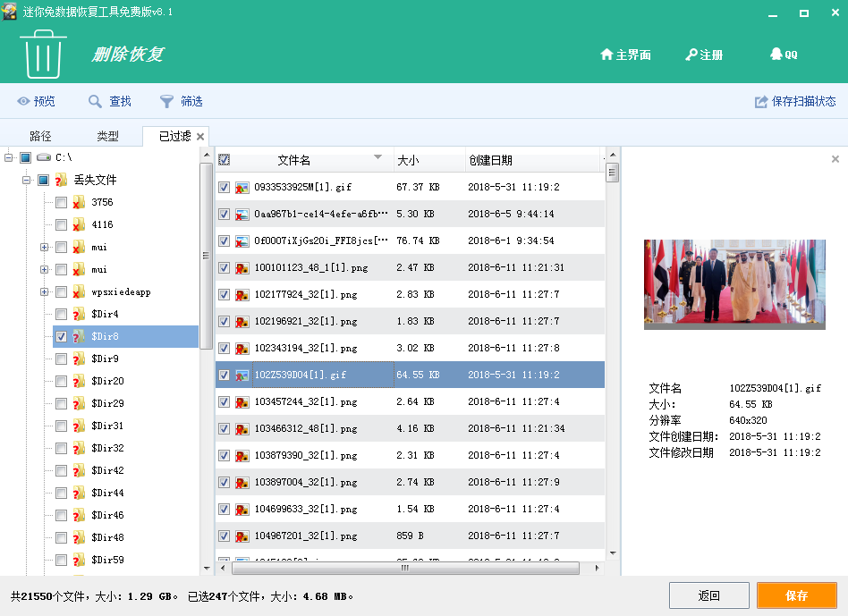Click the orange 保存 button
This screenshot has width=848, height=616.
click(x=797, y=595)
